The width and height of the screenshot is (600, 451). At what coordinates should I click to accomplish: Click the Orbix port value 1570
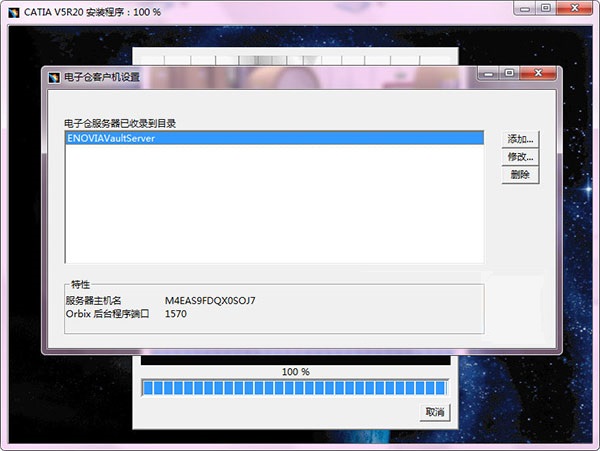[x=176, y=314]
